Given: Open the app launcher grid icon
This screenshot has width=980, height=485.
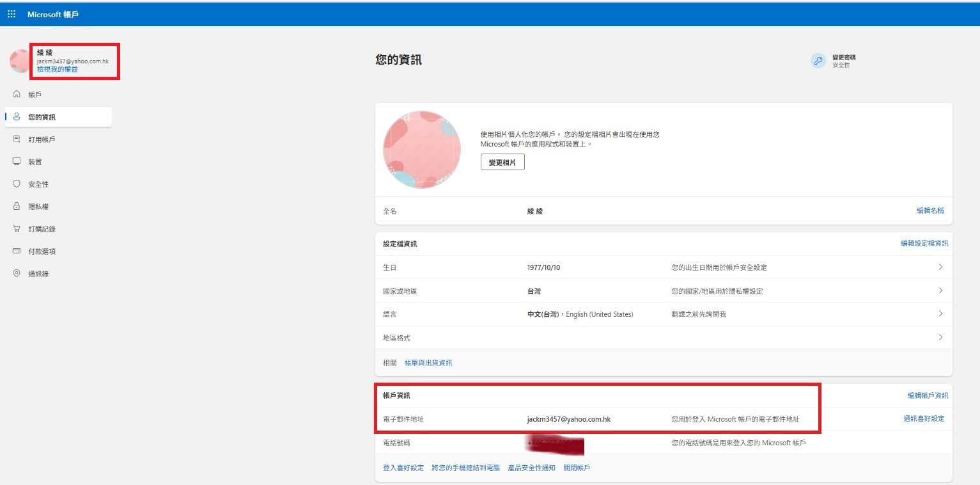Looking at the screenshot, I should pos(12,14).
